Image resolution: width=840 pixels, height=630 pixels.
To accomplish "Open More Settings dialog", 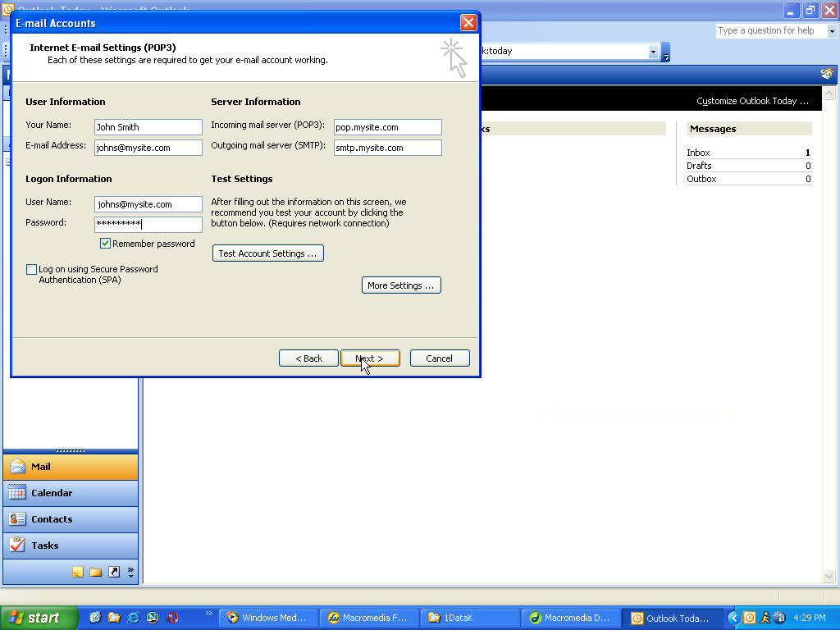I will pos(400,285).
